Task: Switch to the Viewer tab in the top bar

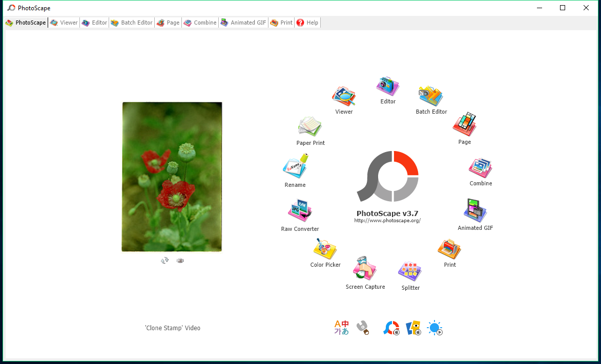Action: [x=64, y=23]
